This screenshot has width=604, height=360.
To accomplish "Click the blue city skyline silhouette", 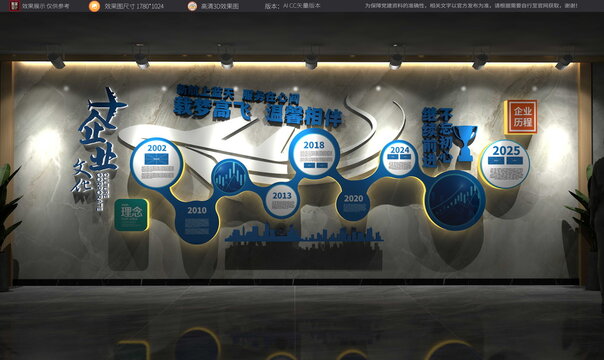I will click(x=304, y=234).
